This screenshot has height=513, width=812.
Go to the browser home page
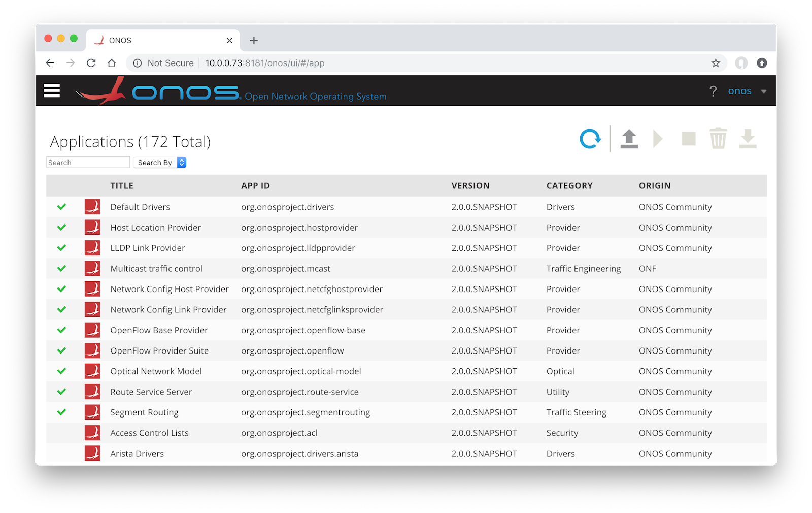tap(112, 63)
